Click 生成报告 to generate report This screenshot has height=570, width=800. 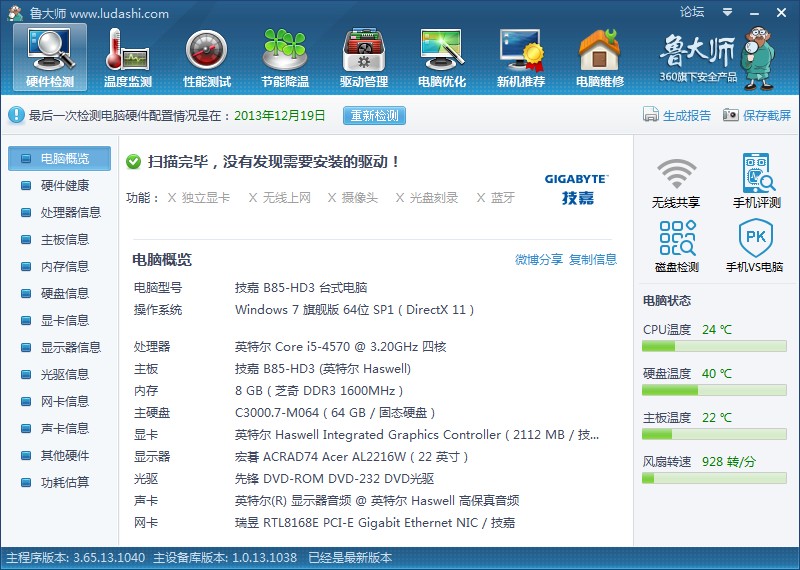677,116
